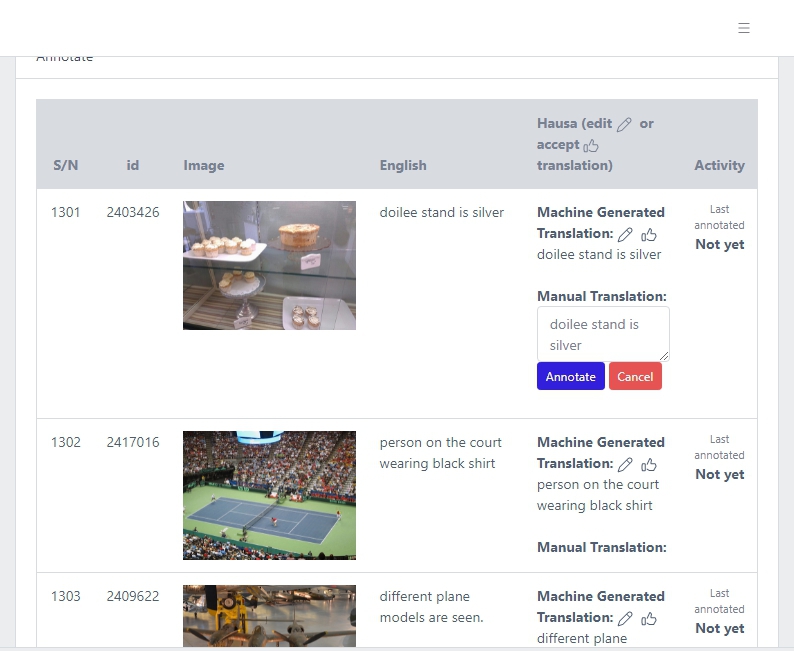Screen dimensions: 794x651
Task: Open the plane models image thumbnail
Action: [269, 616]
